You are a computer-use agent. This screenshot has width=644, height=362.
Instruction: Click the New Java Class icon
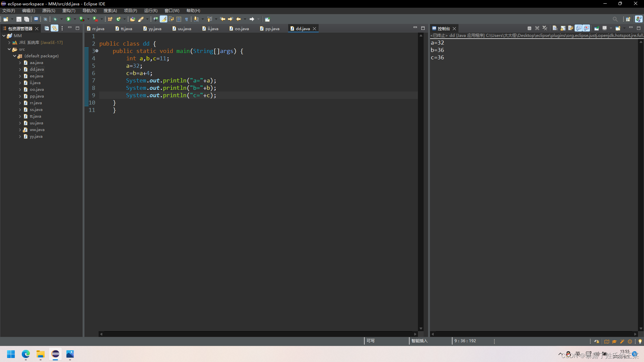click(118, 19)
